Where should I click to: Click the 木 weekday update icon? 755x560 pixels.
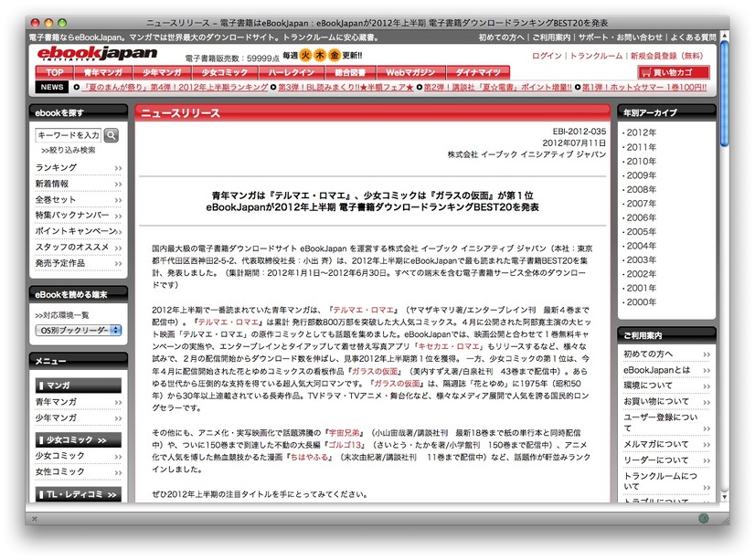320,56
